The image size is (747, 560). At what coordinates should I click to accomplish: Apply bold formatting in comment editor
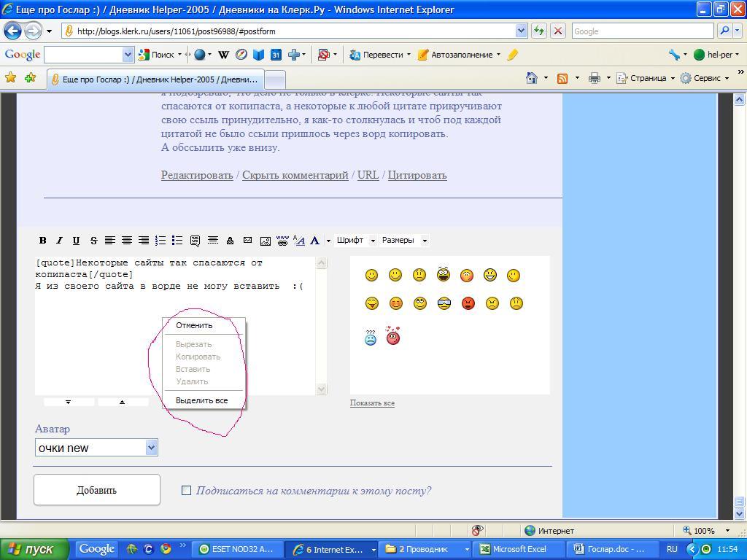(42, 241)
